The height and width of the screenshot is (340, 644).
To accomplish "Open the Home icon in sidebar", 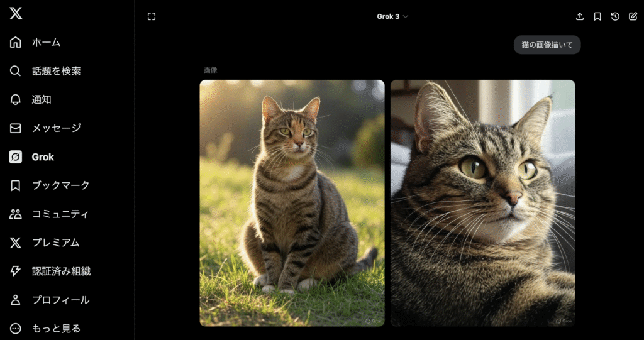I will tap(15, 42).
